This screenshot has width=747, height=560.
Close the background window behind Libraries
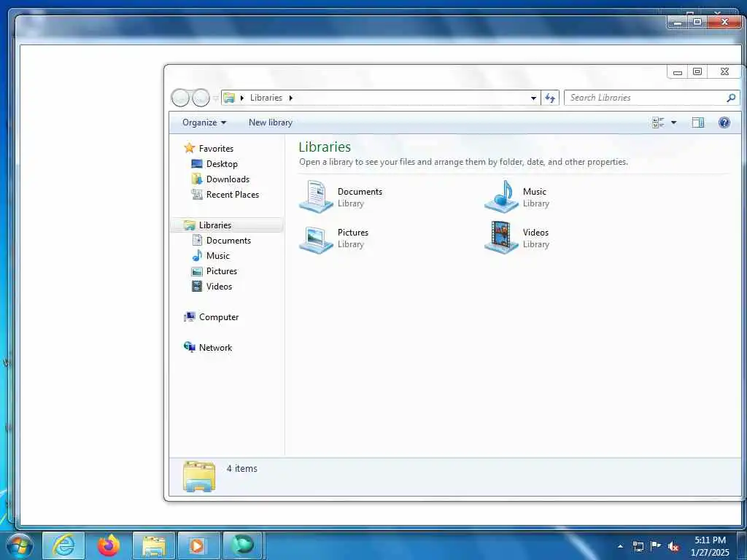724,22
